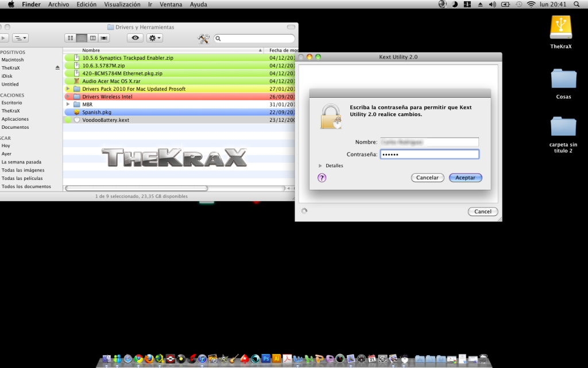
Task: Eject TheKraX volume in the sidebar
Action: 57,68
